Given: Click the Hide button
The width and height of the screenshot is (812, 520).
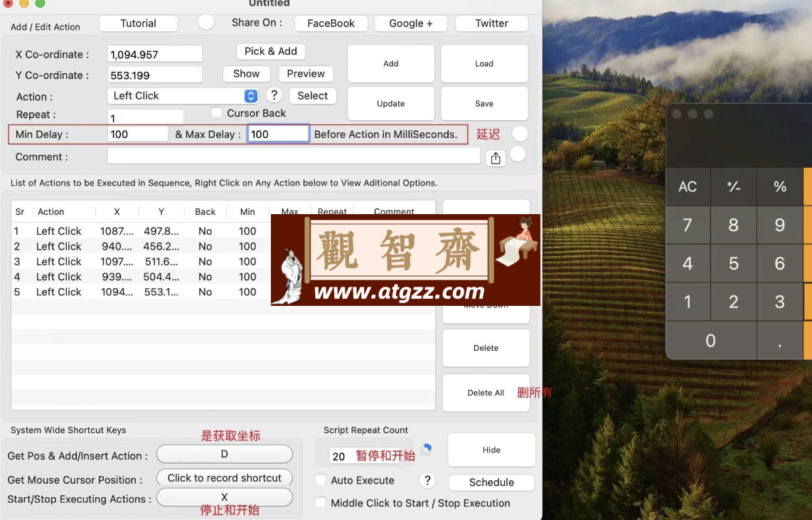Looking at the screenshot, I should click(x=491, y=450).
